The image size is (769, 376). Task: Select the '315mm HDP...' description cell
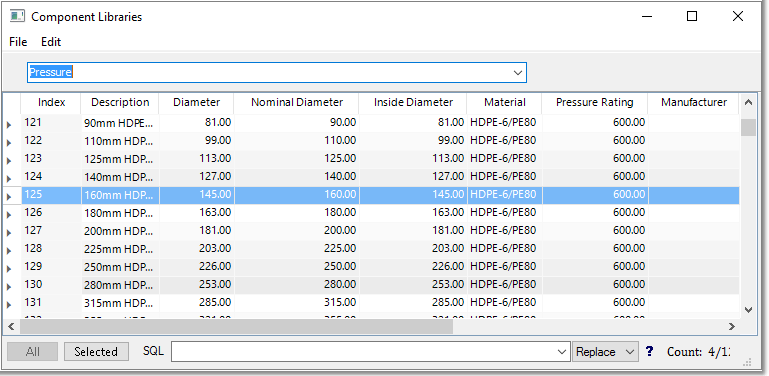pos(120,303)
